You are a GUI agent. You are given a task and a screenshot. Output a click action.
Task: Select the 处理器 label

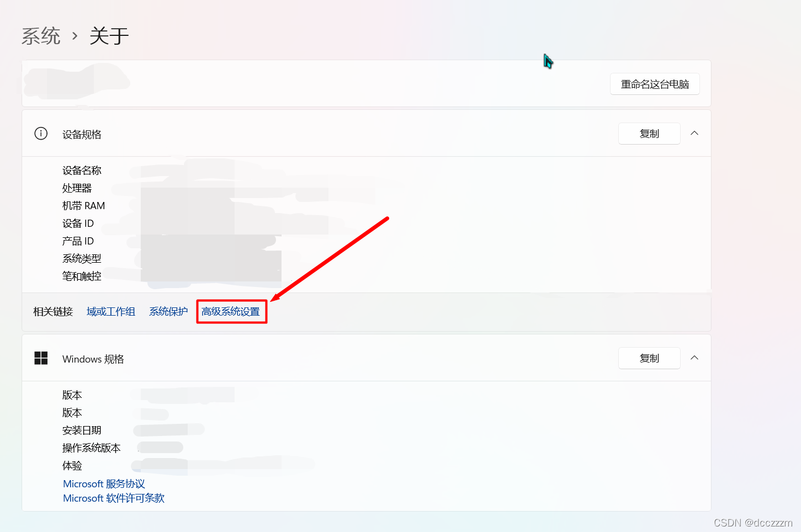pyautogui.click(x=77, y=188)
